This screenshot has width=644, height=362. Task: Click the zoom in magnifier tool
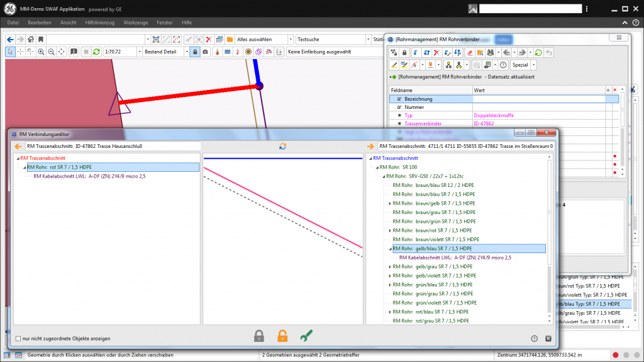41,52
